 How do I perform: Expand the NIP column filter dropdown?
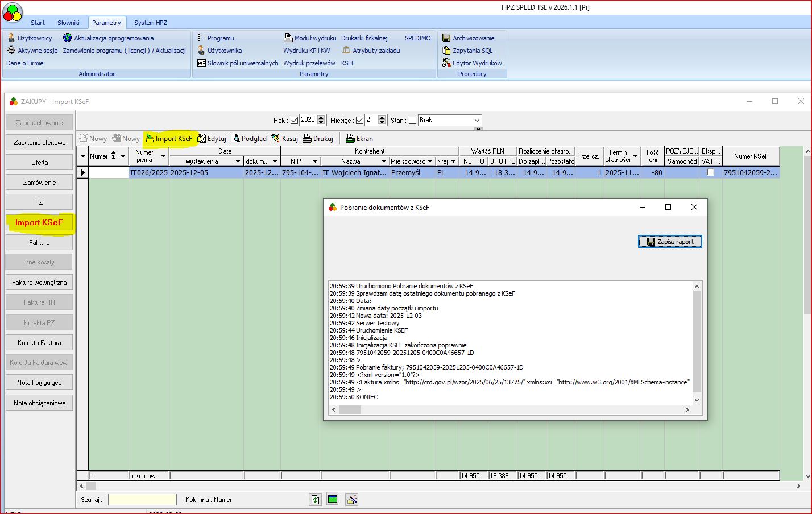pyautogui.click(x=314, y=161)
